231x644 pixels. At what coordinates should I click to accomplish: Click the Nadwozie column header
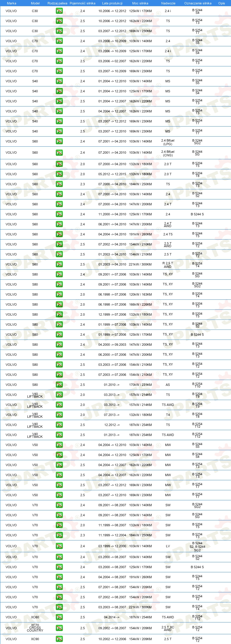(x=168, y=3)
